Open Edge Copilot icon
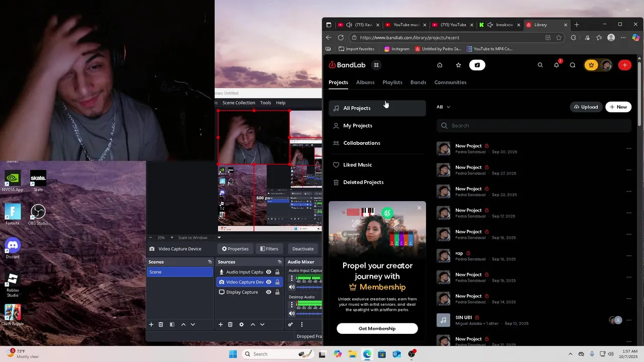Image resolution: width=644 pixels, height=362 pixels. click(636, 37)
